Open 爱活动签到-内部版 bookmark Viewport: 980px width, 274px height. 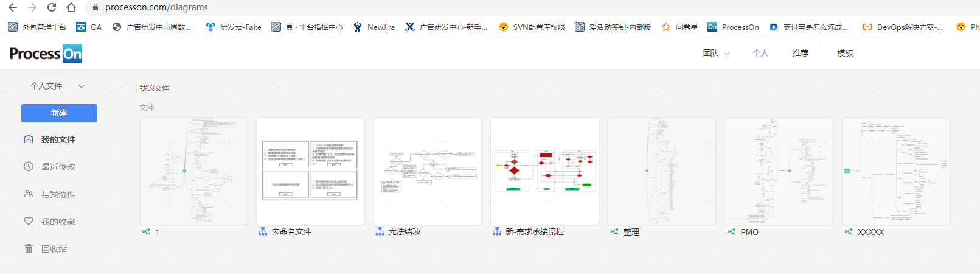(x=613, y=27)
